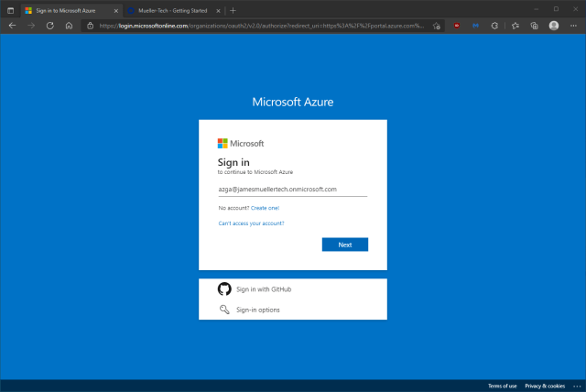586x392 pixels.
Task: Click the red extension icon in toolbar
Action: 457,26
